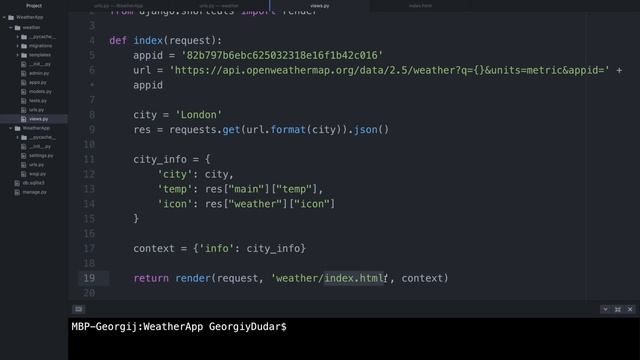
Task: Collapse the nested WeatherApp folder arrow
Action: point(11,128)
